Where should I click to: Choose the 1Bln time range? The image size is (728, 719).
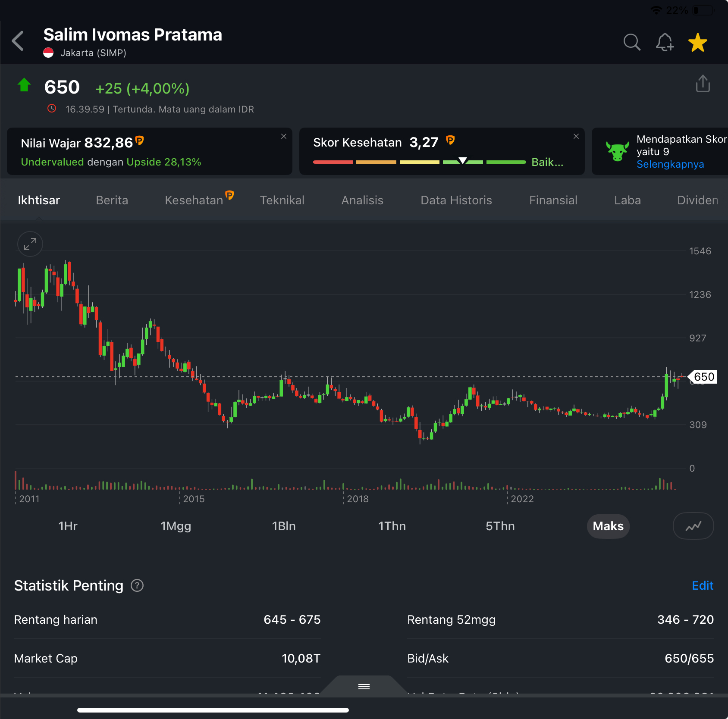284,526
